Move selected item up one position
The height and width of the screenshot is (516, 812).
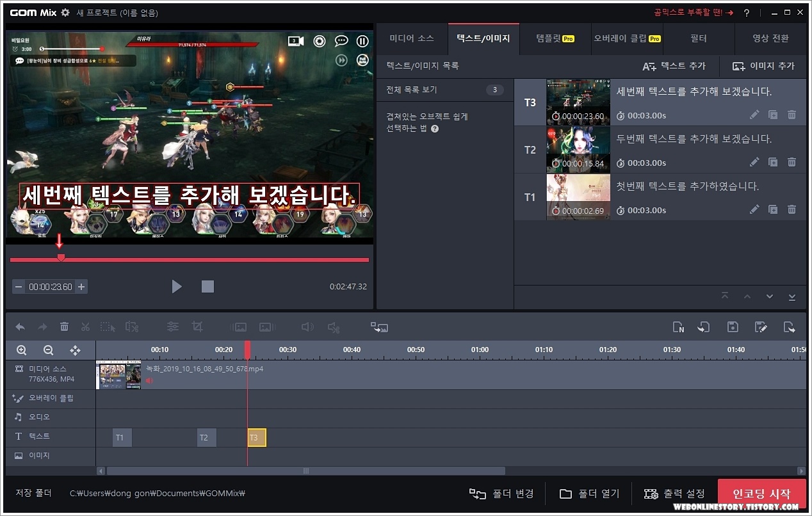click(747, 297)
